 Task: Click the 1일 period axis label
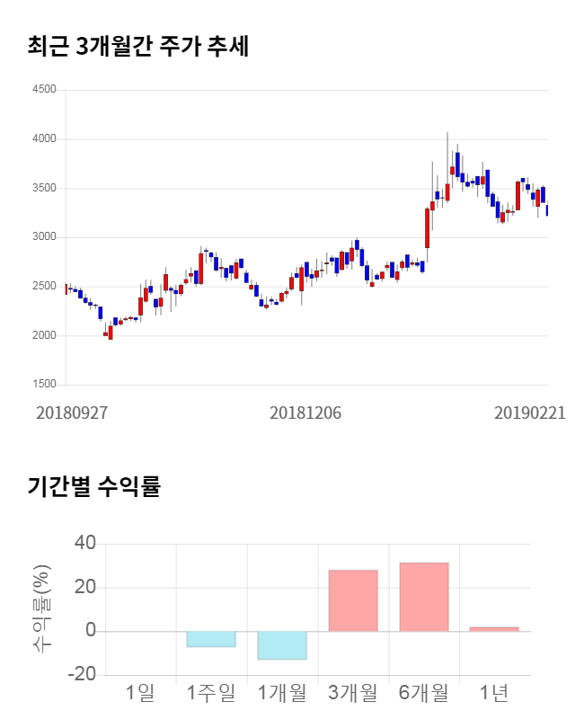pos(140,693)
